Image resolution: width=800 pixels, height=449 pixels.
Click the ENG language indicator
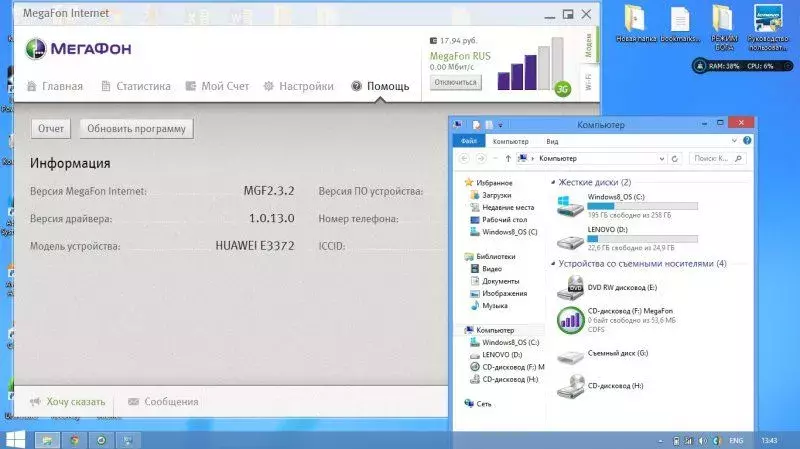pos(736,440)
